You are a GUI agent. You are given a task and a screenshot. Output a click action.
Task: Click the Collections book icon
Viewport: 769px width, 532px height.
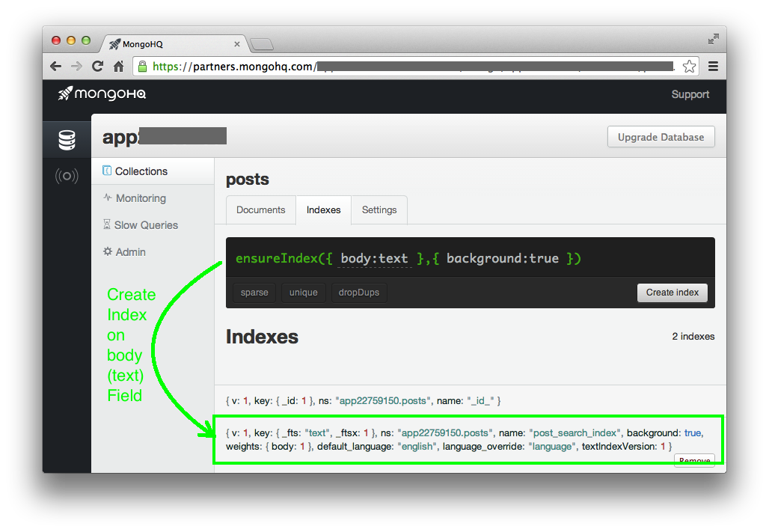(106, 171)
